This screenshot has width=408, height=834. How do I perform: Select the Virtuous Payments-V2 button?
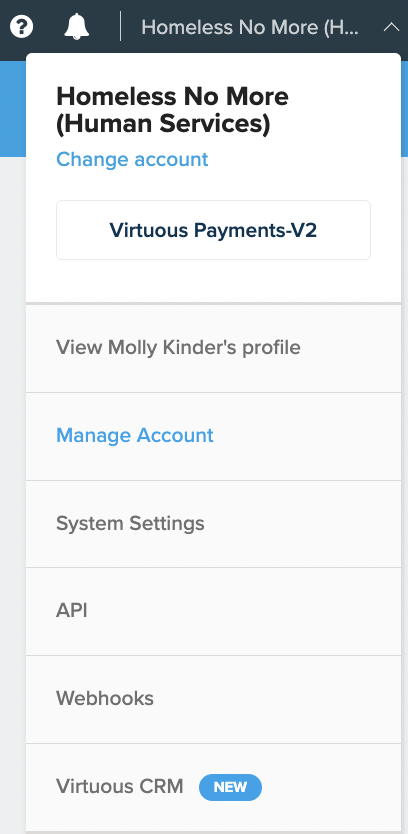point(213,230)
